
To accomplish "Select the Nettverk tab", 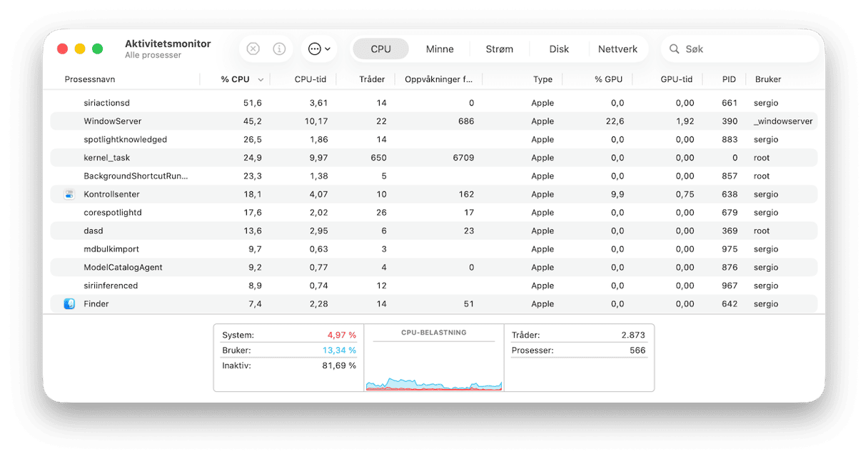I will tap(617, 49).
